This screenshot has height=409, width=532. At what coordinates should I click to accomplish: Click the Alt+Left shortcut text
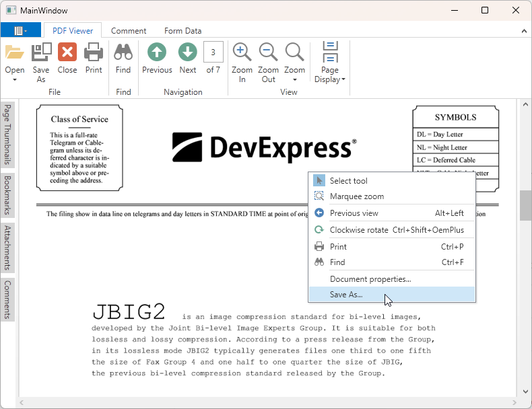pos(449,213)
